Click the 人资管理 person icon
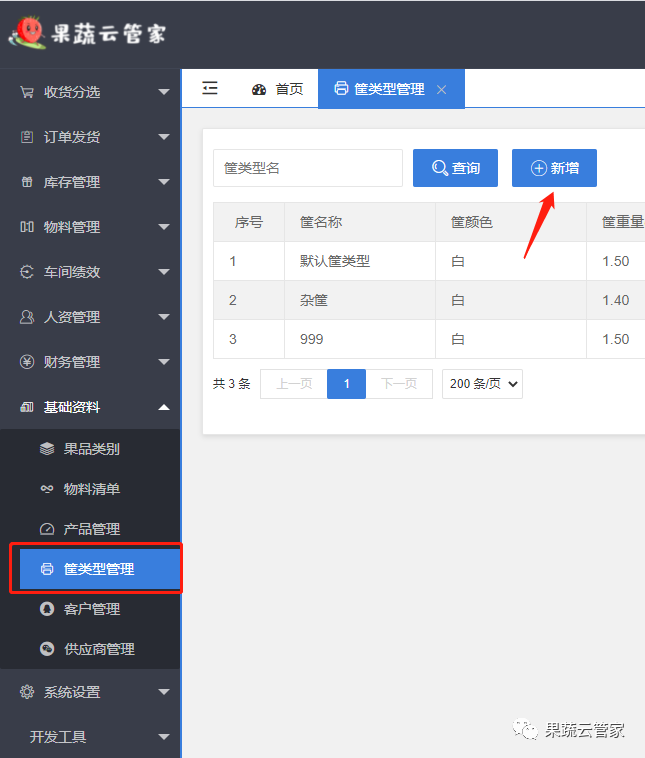Image resolution: width=645 pixels, height=758 pixels. coord(27,317)
